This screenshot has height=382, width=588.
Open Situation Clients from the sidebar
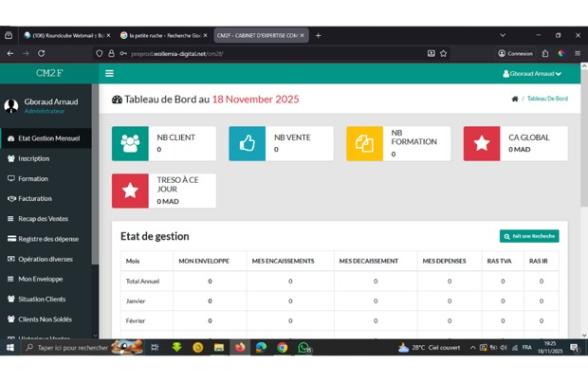click(x=42, y=299)
